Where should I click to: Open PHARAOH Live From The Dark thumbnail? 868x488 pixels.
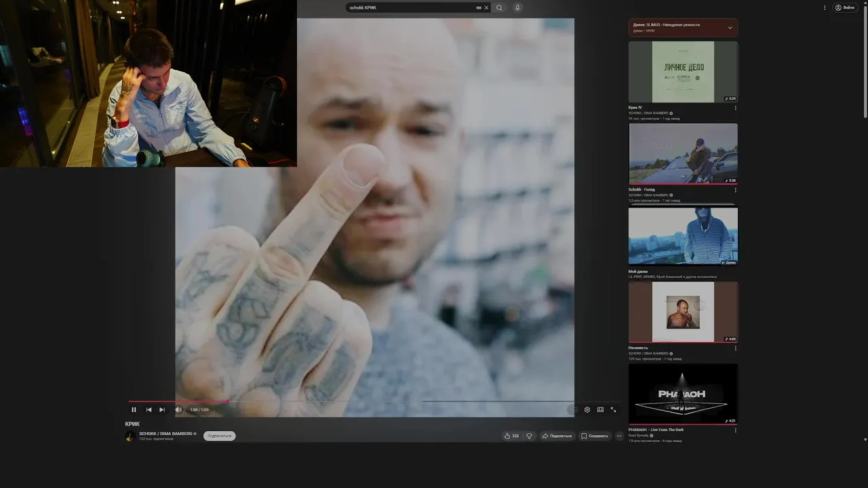tap(683, 394)
